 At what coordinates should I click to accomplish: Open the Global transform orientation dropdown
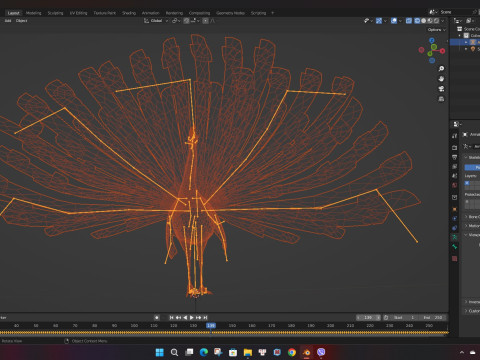pyautogui.click(x=156, y=21)
